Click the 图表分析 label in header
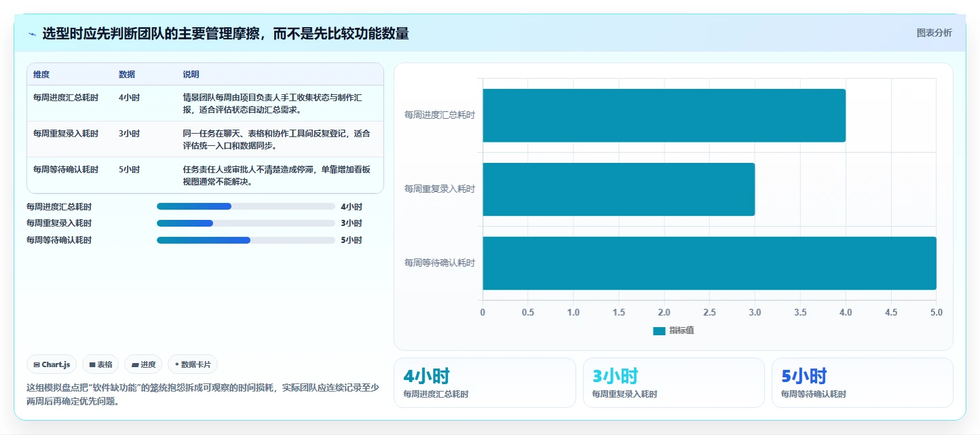Viewport: 980px width, 435px height. (x=934, y=33)
